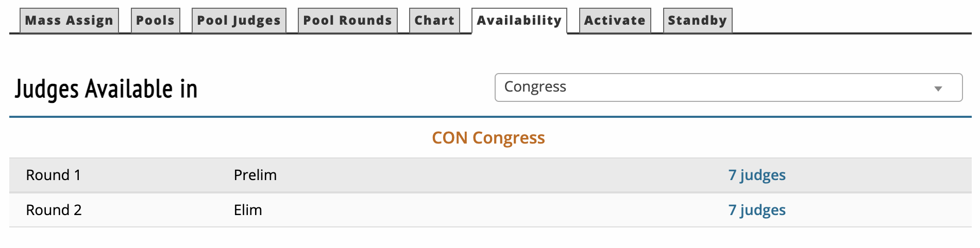This screenshot has height=248, width=980.
Task: Click the Elim round type cell
Action: point(248,210)
